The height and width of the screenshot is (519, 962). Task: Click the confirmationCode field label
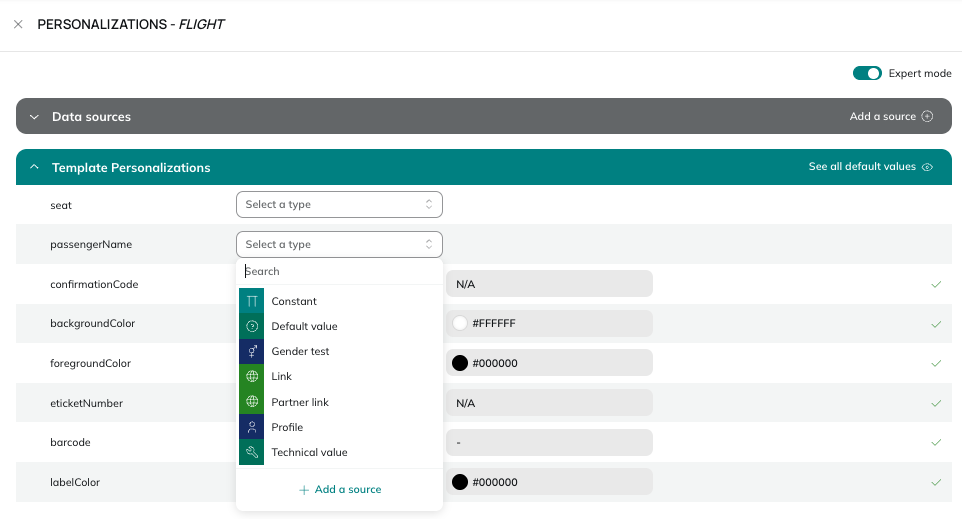[94, 284]
